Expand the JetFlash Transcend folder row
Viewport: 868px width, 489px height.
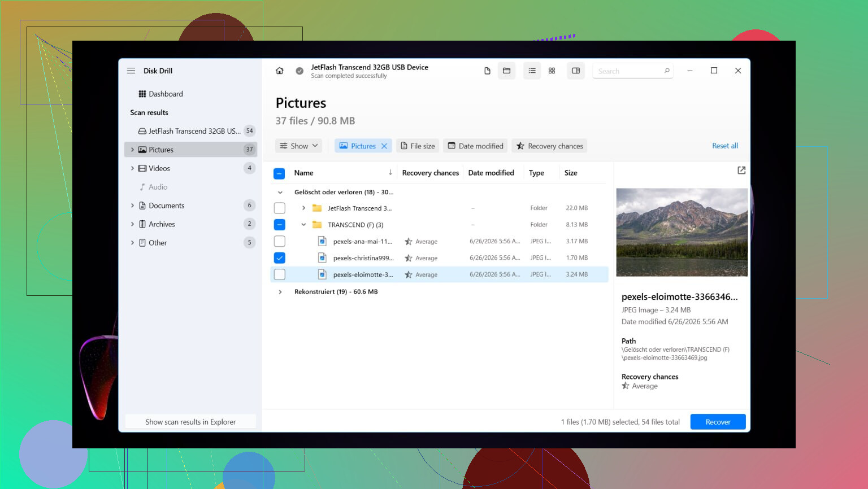(x=303, y=208)
